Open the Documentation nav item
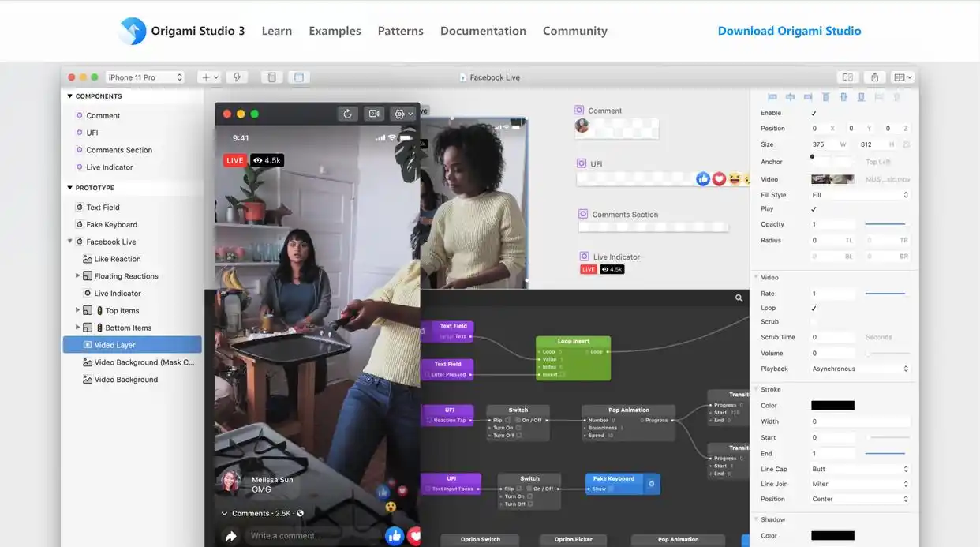980x547 pixels. tap(483, 31)
